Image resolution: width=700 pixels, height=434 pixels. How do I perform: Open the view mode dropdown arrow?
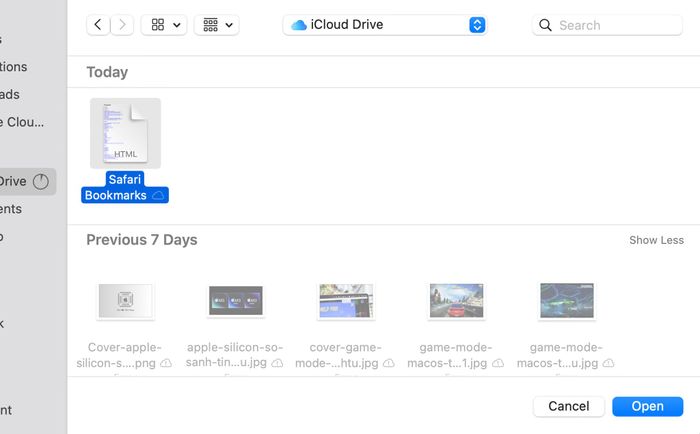[x=177, y=25]
